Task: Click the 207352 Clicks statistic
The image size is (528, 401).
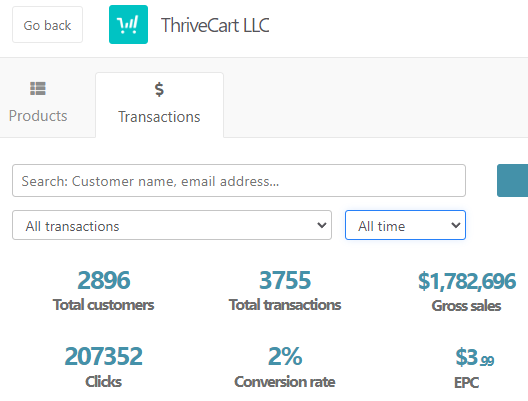Action: point(103,357)
